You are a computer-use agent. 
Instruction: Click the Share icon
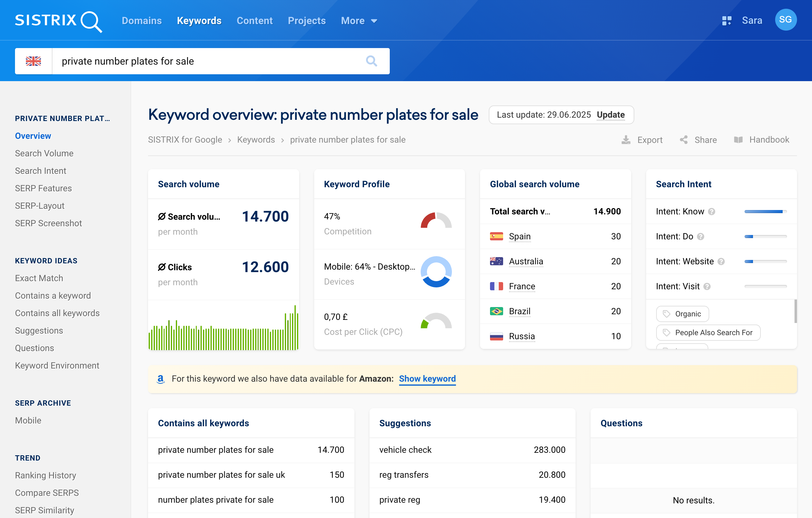click(684, 139)
